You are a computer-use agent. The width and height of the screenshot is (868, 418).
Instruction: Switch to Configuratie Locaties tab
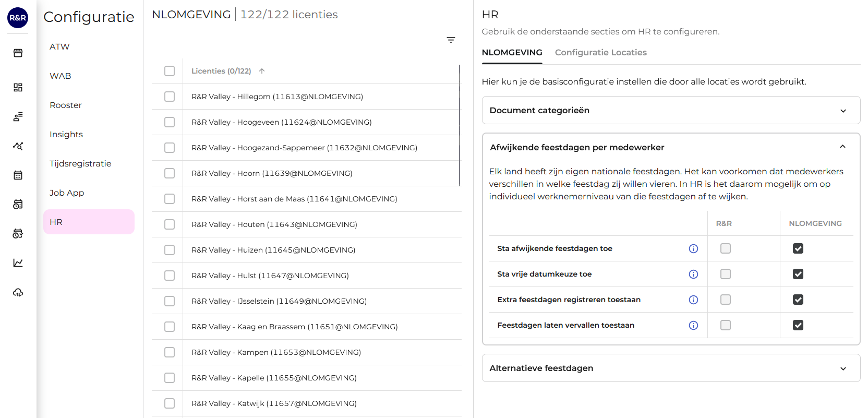tap(600, 52)
